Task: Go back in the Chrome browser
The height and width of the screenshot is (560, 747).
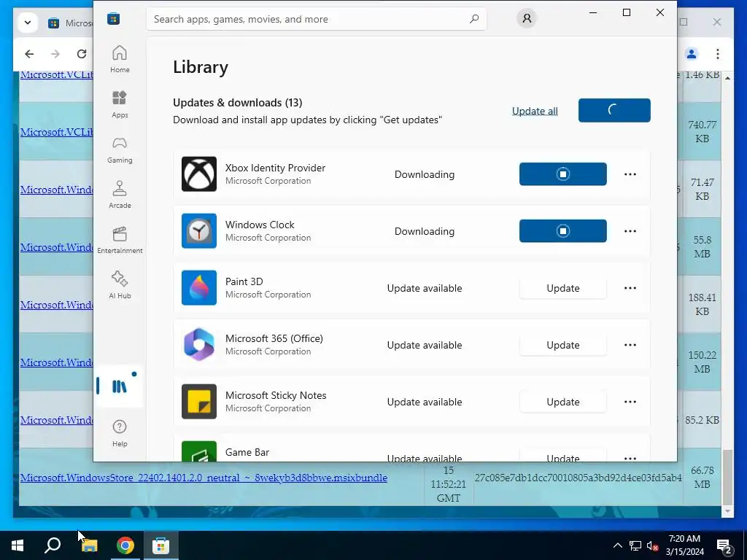Action: click(x=29, y=54)
